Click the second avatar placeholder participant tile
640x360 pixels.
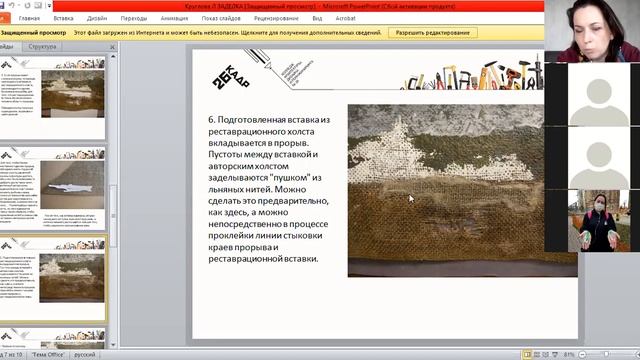[599, 158]
